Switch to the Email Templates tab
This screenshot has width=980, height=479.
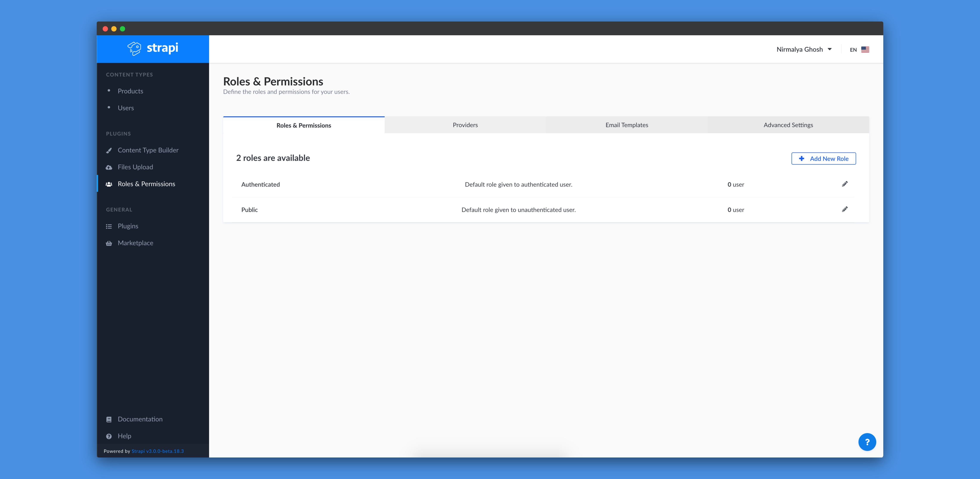click(626, 125)
